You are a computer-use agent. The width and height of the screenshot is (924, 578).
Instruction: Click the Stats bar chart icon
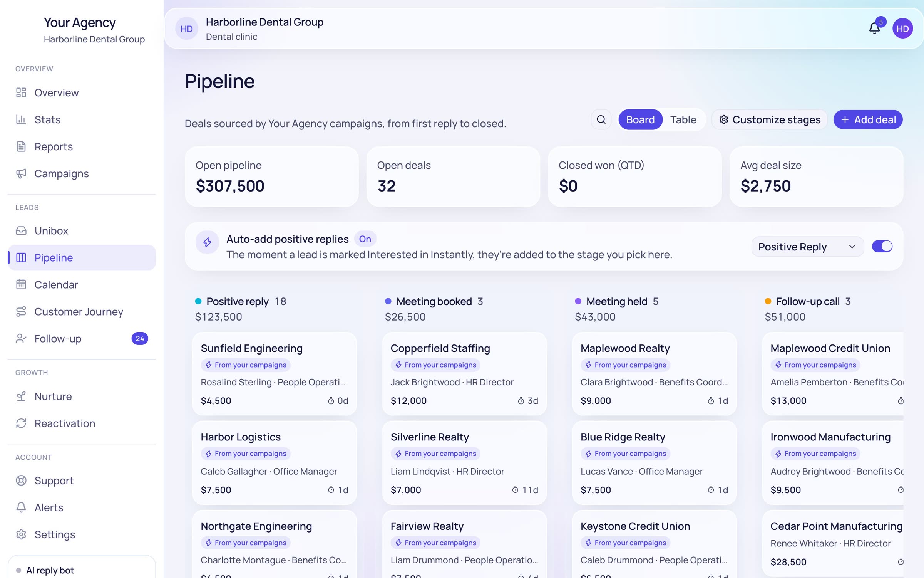(x=21, y=119)
